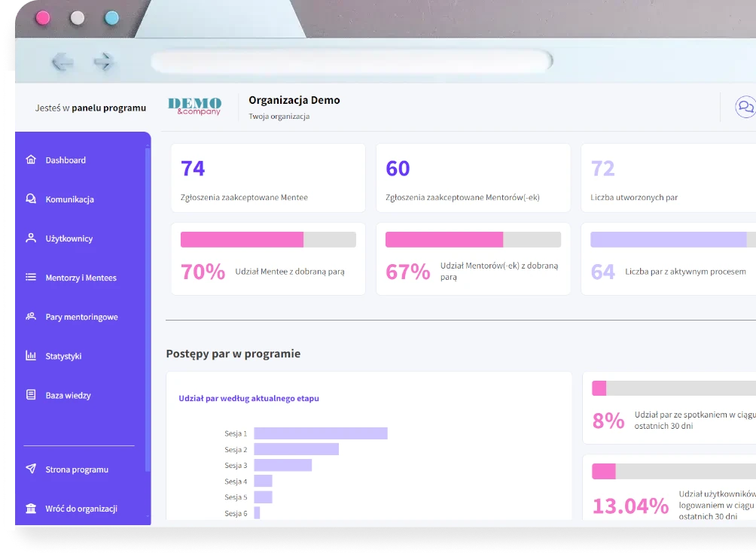This screenshot has width=756, height=556.
Task: Click the browser back arrow
Action: [62, 62]
